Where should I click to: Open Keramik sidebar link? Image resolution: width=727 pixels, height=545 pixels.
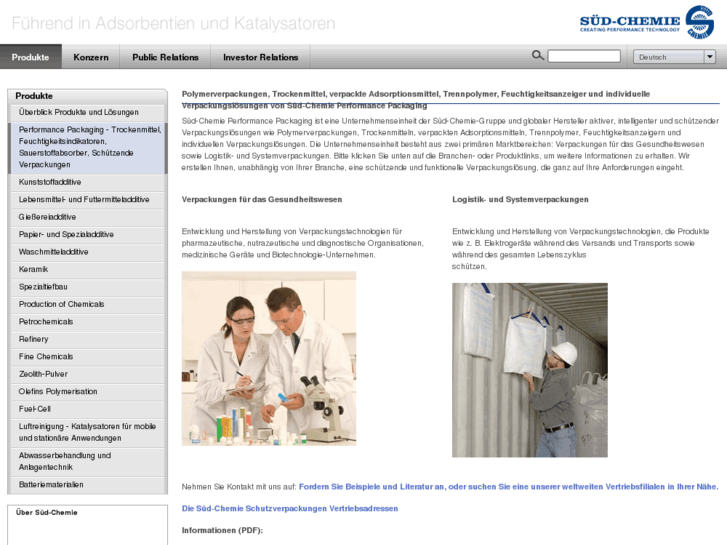pos(88,269)
